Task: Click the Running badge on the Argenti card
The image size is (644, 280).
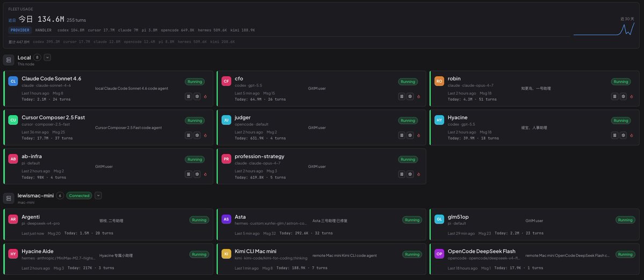Action: click(199, 220)
